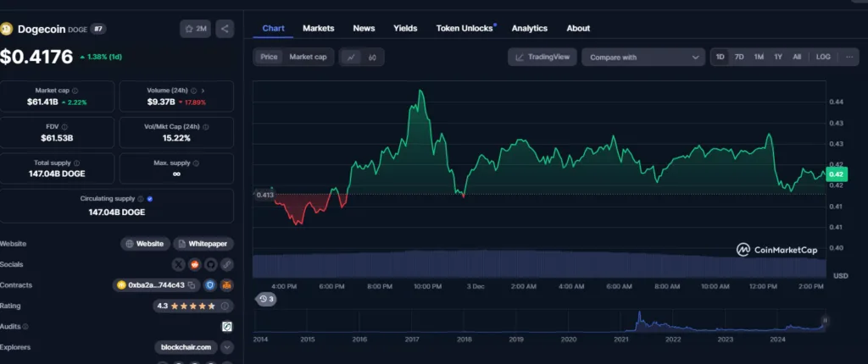Copy the contract address 0xba2a...744c43
Viewport: 868px width, 364px height.
point(191,285)
